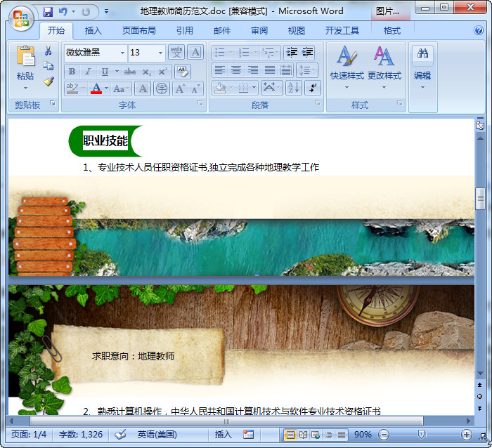Click the 编辑 editing button
This screenshot has height=448, width=492.
point(422,67)
